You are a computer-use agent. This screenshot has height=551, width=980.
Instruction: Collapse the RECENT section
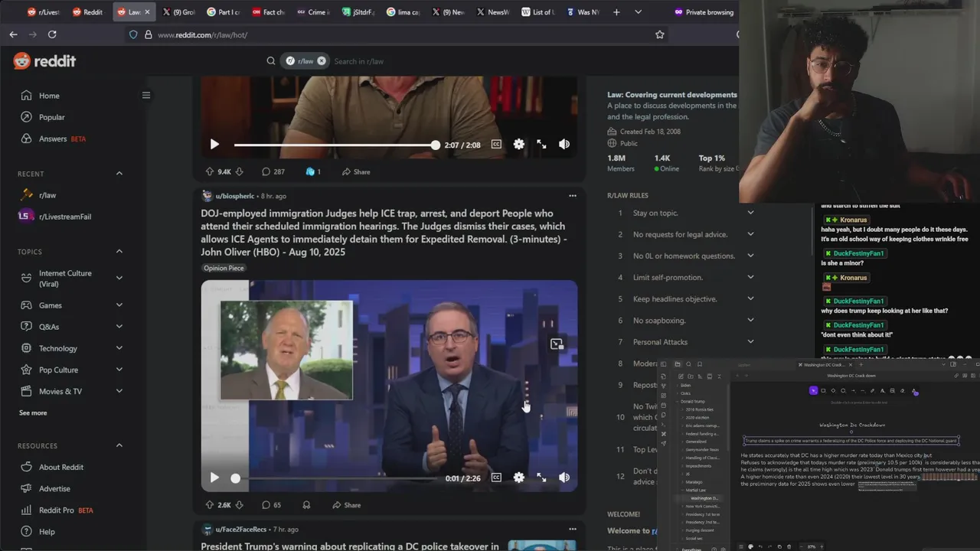pyautogui.click(x=119, y=174)
